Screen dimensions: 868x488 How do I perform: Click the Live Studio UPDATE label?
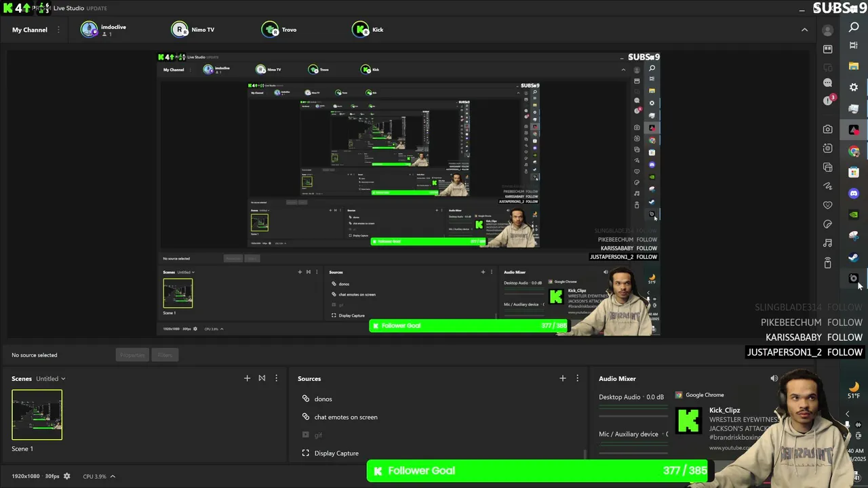(x=79, y=8)
